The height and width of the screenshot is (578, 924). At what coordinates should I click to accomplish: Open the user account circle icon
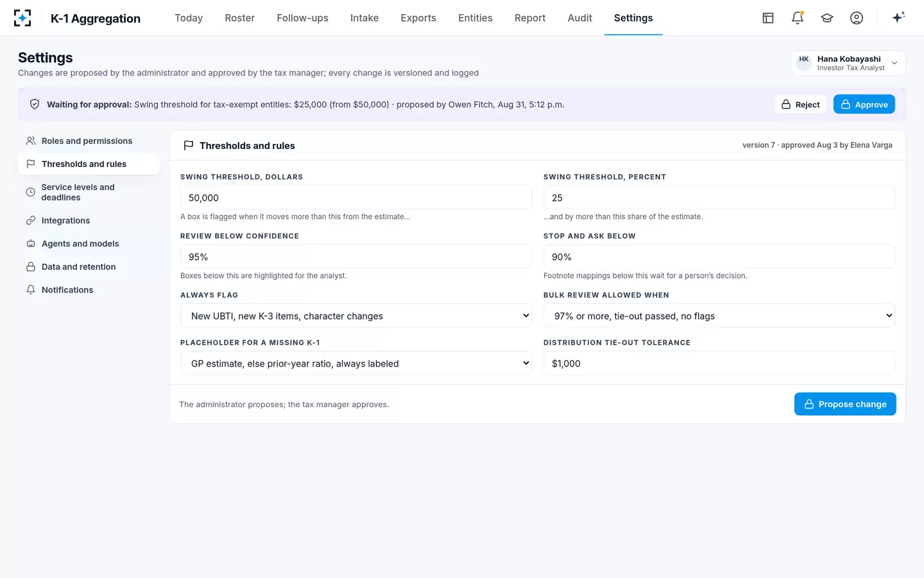(857, 18)
